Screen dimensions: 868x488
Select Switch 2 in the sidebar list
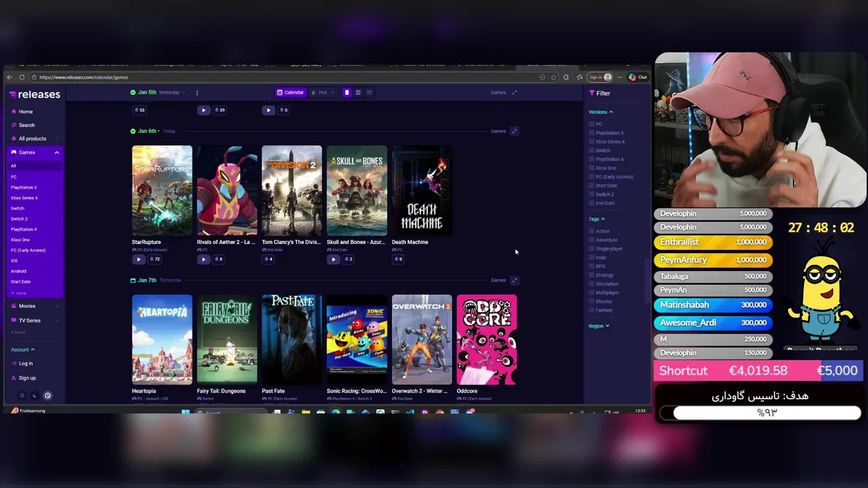point(19,219)
